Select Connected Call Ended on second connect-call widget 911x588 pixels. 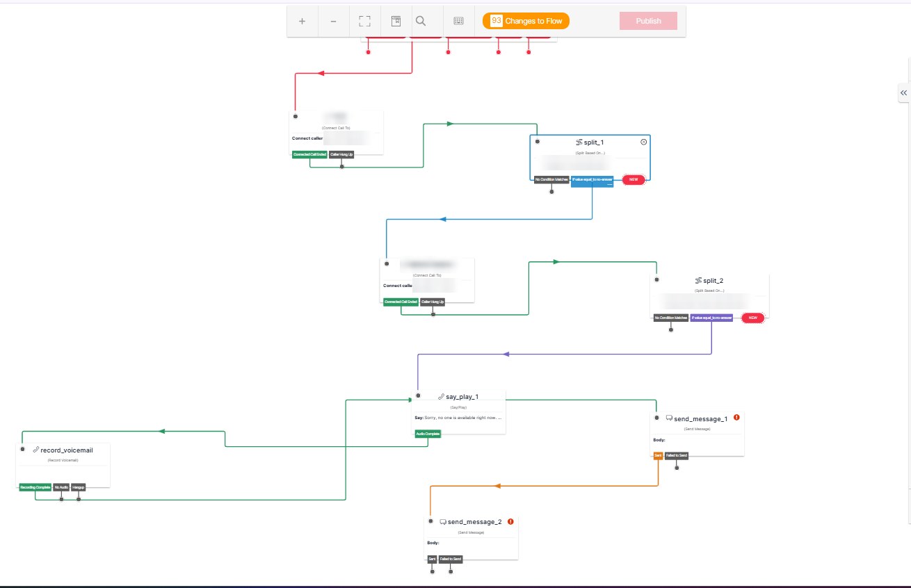tap(401, 302)
